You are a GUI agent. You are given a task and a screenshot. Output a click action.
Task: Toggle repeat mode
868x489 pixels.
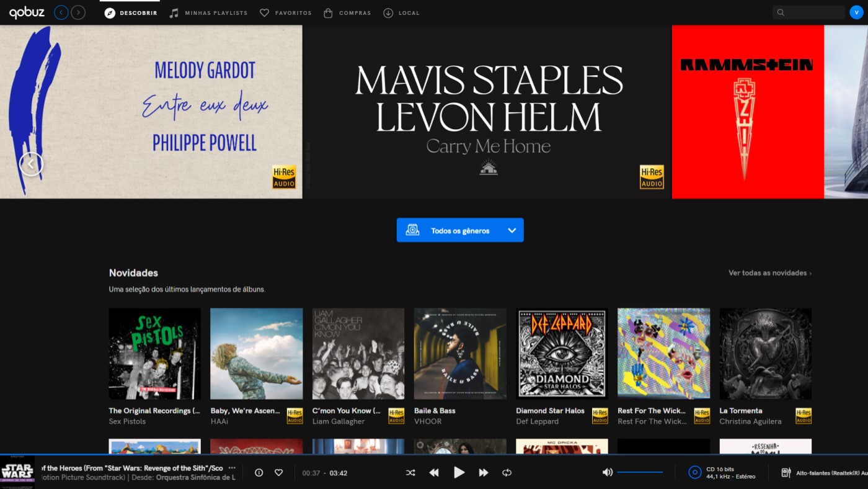coord(507,473)
